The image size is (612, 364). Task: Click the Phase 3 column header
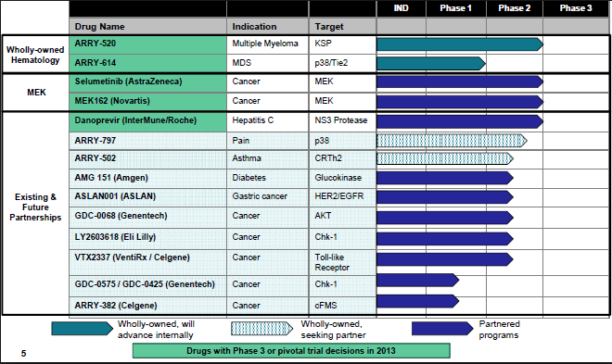576,8
